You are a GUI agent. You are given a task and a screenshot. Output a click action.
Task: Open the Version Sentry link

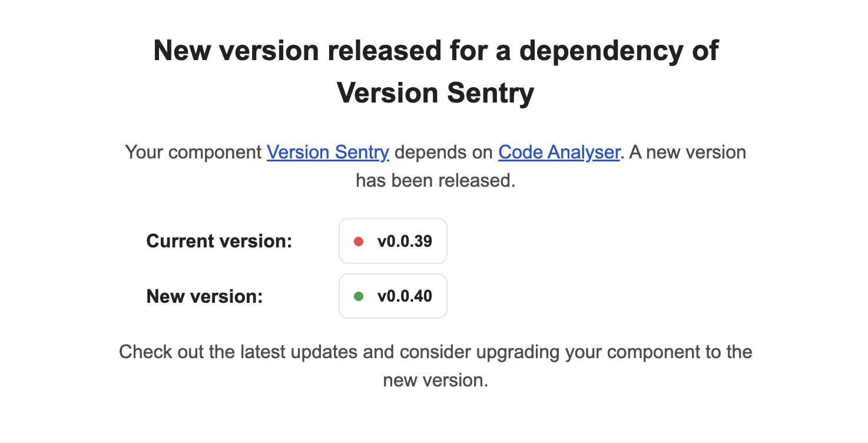328,152
